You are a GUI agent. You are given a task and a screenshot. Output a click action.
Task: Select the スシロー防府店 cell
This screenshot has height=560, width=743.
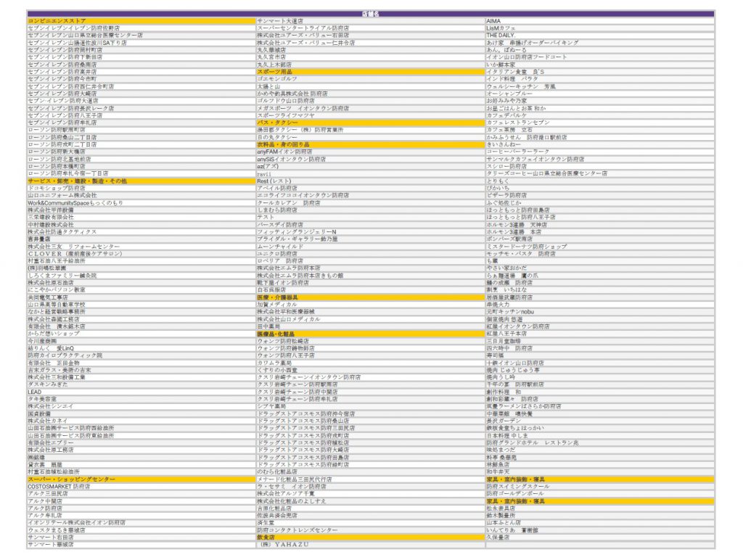click(x=509, y=166)
